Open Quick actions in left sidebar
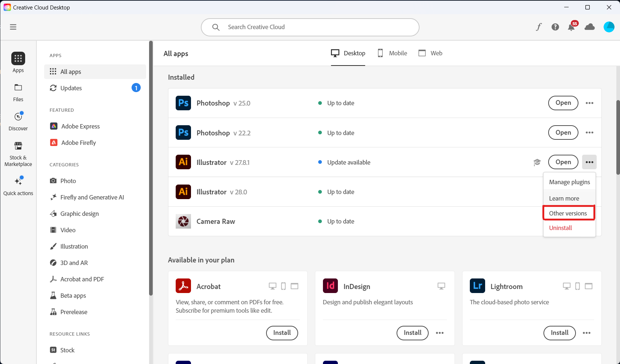620x364 pixels. 18,186
